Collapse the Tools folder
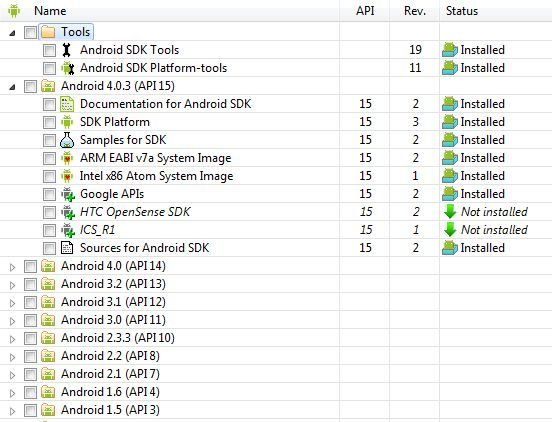The height and width of the screenshot is (422, 552). 12,33
